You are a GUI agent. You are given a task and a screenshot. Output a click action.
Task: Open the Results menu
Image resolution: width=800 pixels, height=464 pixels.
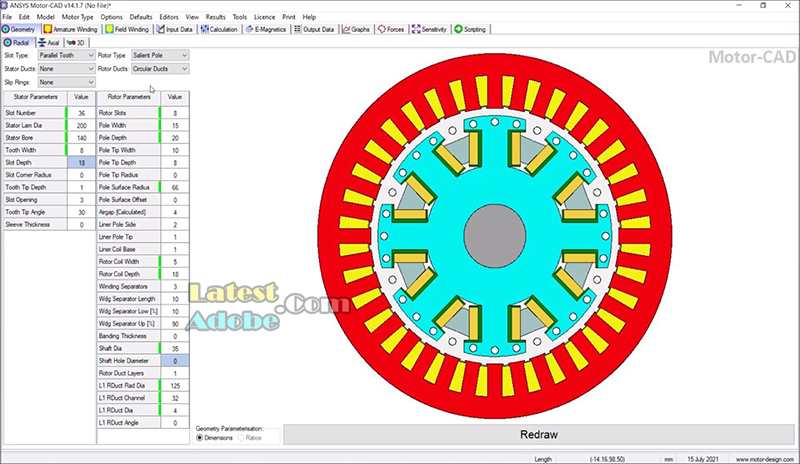(x=215, y=17)
